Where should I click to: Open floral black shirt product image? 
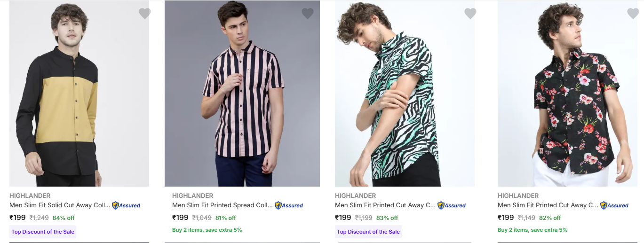coord(567,94)
